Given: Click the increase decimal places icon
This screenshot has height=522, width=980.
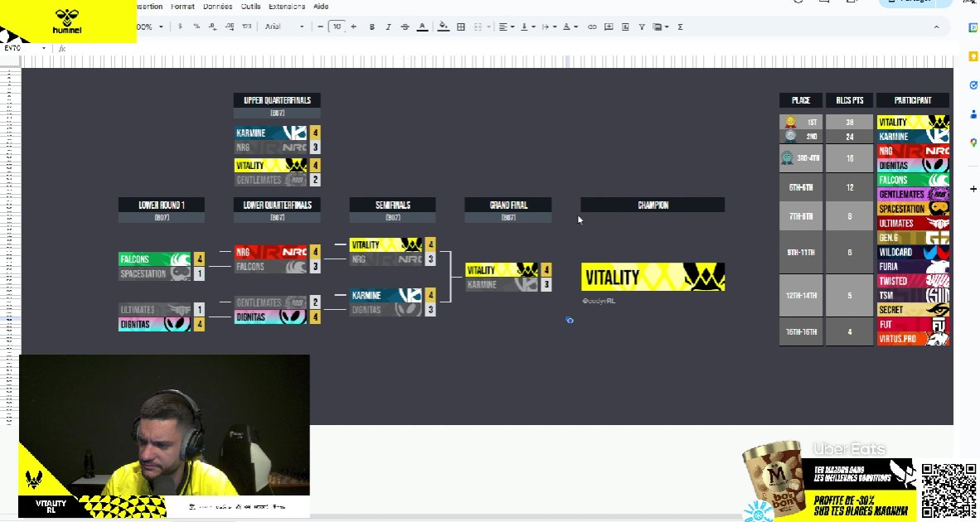Looking at the screenshot, I should (x=230, y=27).
